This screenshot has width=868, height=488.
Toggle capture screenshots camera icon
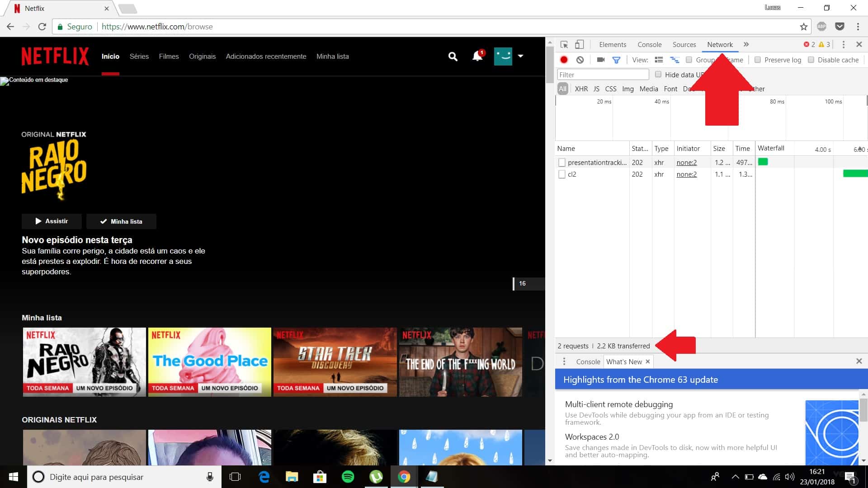point(600,60)
